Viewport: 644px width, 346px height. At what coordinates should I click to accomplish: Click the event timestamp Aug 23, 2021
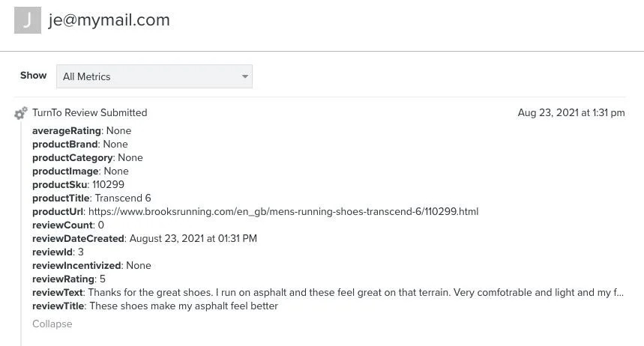click(x=571, y=113)
